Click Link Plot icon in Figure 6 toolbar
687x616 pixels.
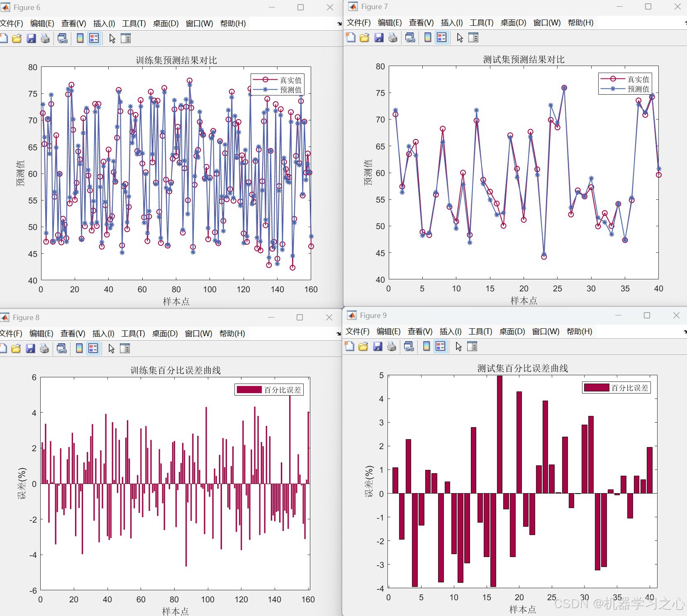(x=63, y=39)
